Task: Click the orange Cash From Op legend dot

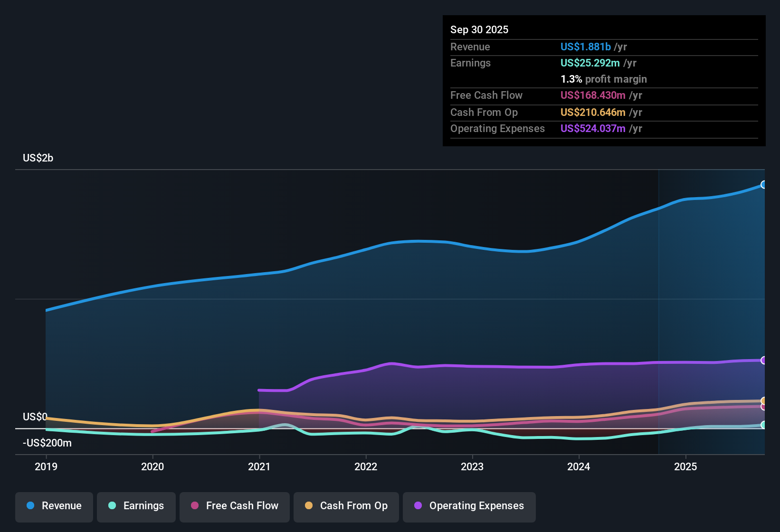Action: (308, 506)
